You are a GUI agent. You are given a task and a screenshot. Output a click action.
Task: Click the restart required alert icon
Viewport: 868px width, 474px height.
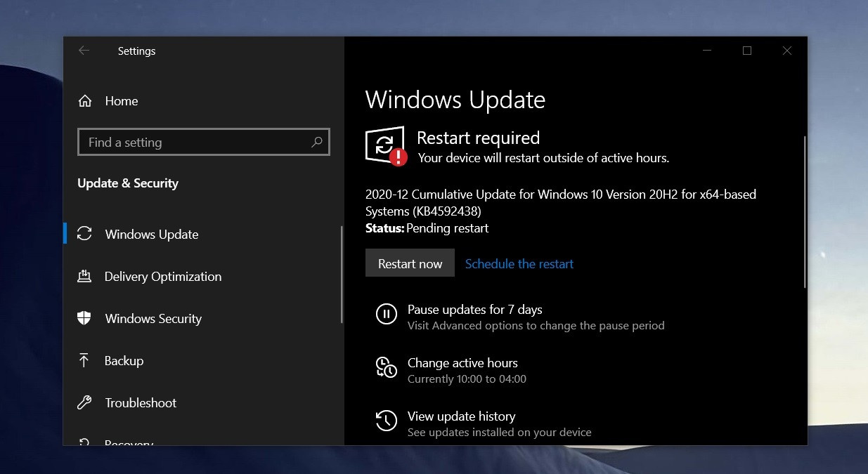click(385, 145)
